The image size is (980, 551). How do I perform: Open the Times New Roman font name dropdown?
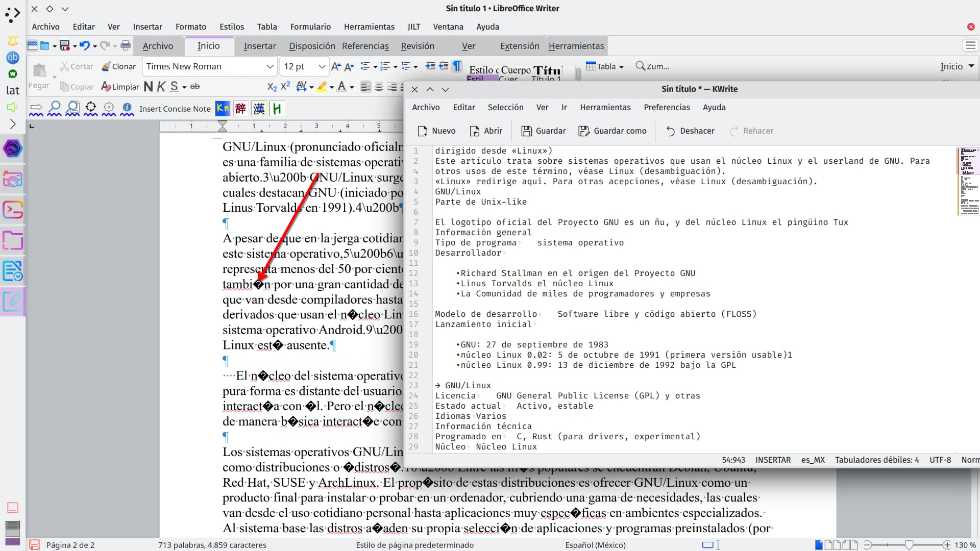coord(270,66)
